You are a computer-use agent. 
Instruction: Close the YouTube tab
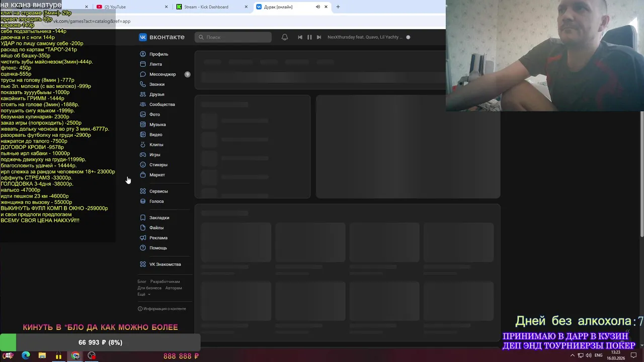pos(167,7)
